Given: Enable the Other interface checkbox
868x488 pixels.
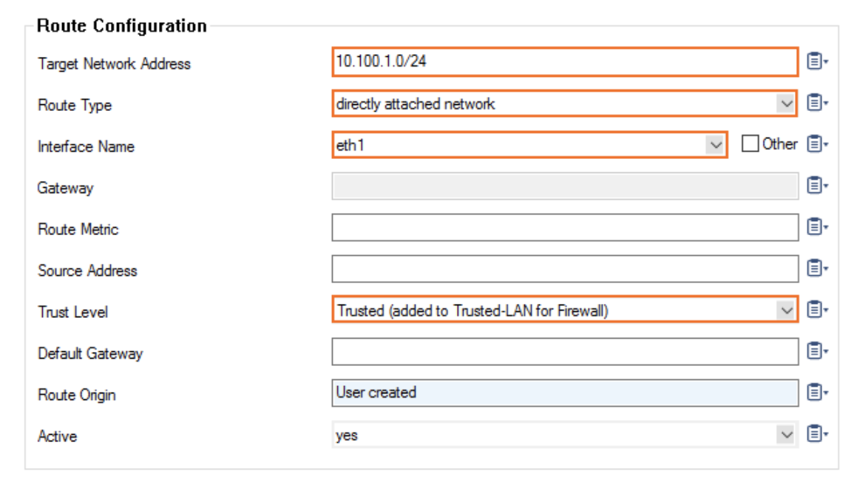Looking at the screenshot, I should 750,144.
